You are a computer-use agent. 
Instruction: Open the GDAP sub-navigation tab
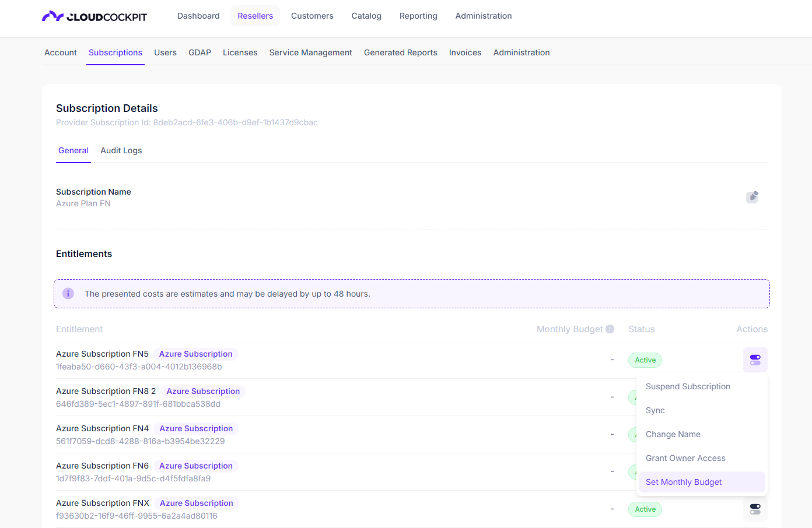(x=199, y=52)
